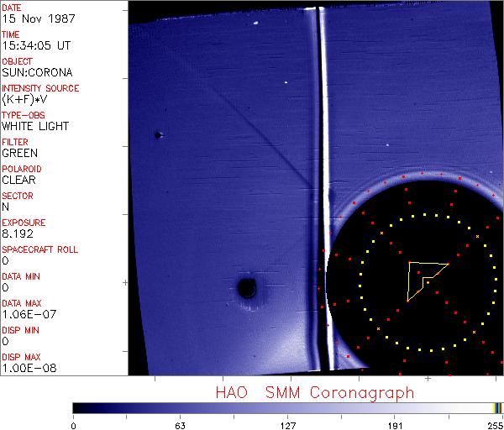
Task: Click the large dark circular spot in the corona
Action: 247,288
